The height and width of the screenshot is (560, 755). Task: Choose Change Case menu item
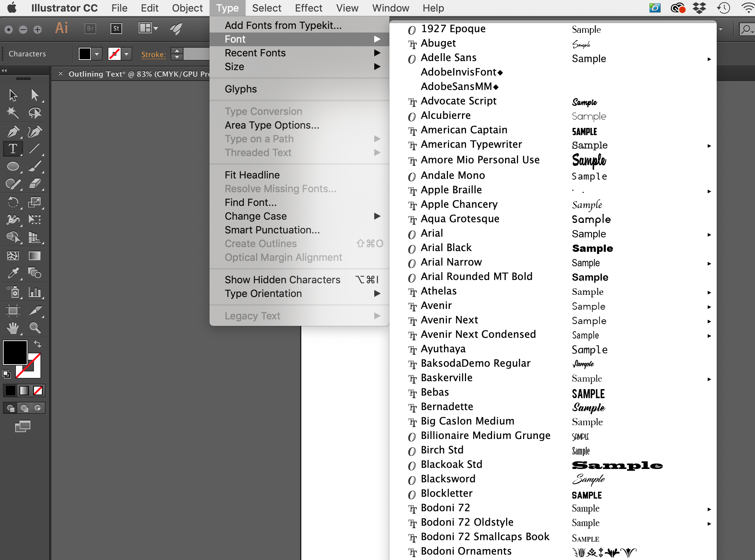click(x=299, y=216)
